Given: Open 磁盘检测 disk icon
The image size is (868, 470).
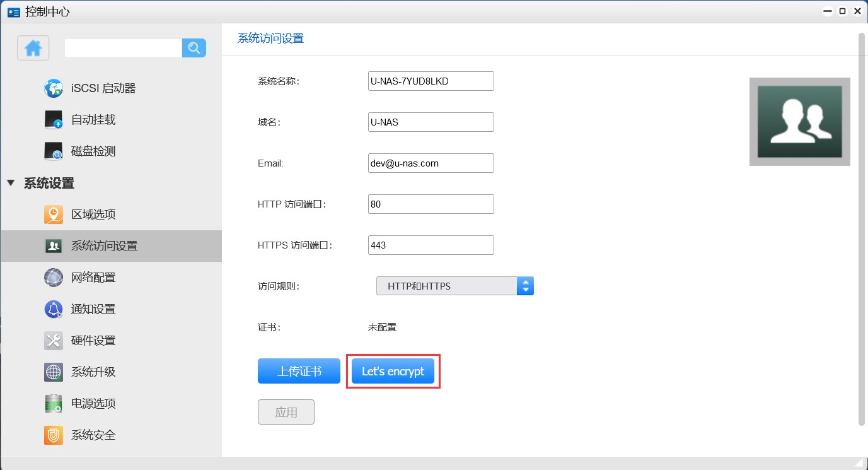Looking at the screenshot, I should click(x=54, y=151).
